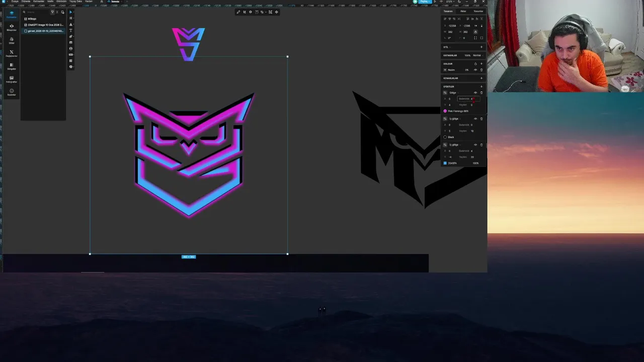
Task: Click the play preview button
Action: 435,2
